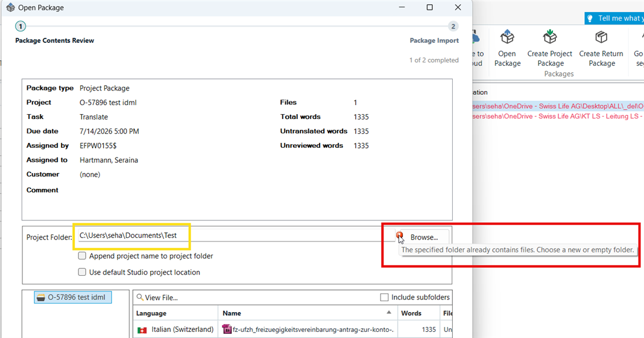The height and width of the screenshot is (338, 644).
Task: Open the first red recent project path
Action: (x=558, y=106)
